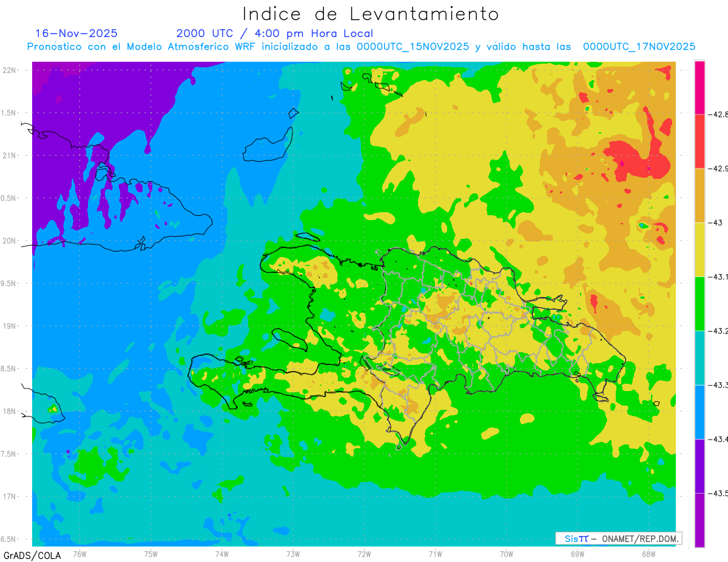Click the 'ONAMET/REP.DOM.' credit box
Screen dimensions: 728x562
pyautogui.click(x=619, y=538)
